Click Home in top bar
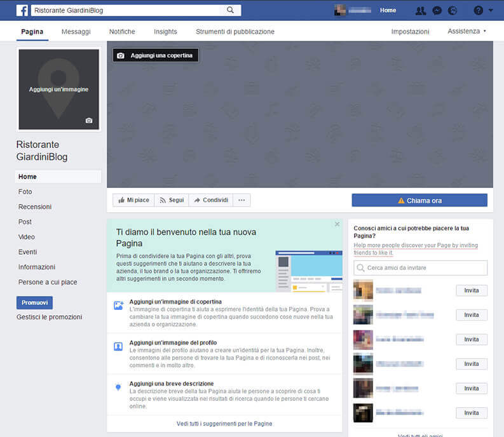 (388, 10)
